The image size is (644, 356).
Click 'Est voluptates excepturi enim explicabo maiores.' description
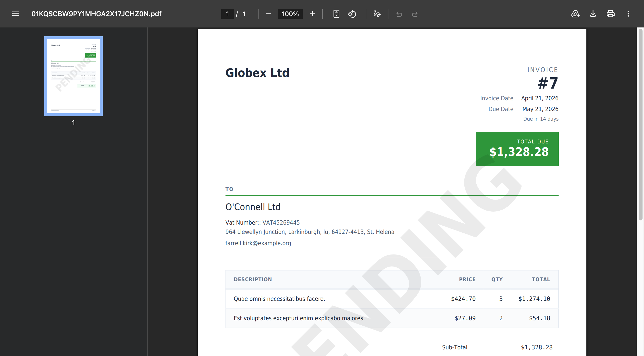tap(299, 318)
